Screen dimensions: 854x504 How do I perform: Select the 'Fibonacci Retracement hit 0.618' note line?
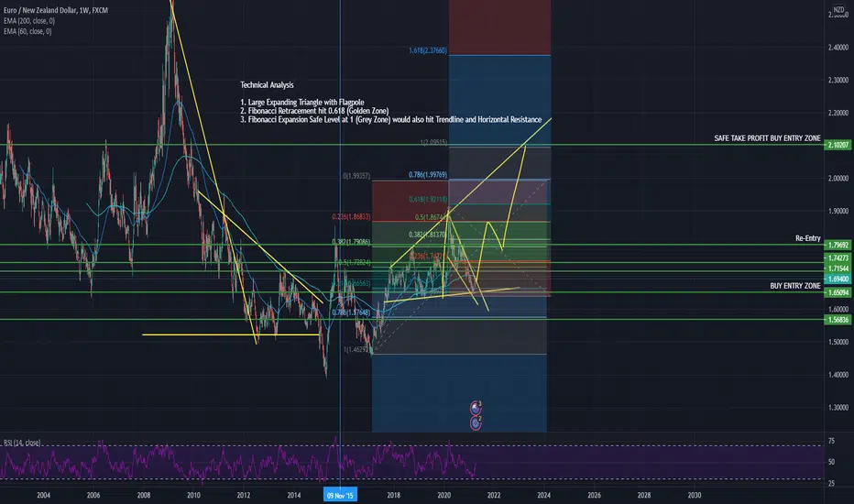314,111
